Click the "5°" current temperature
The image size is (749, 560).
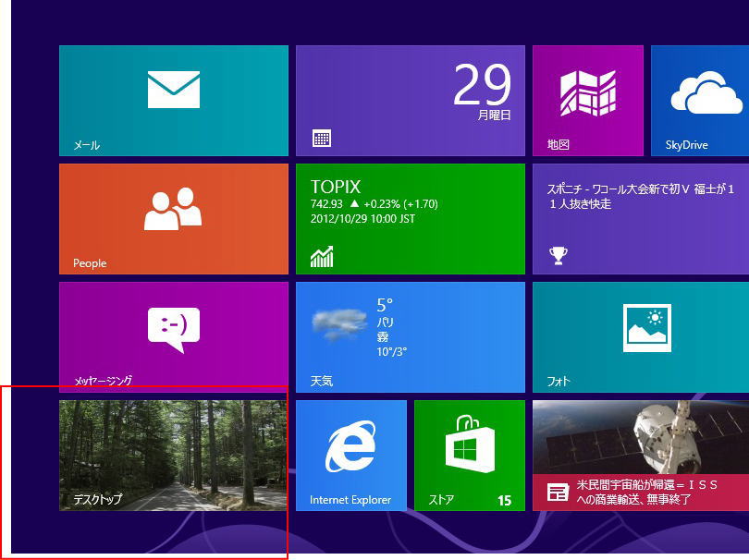coord(385,305)
